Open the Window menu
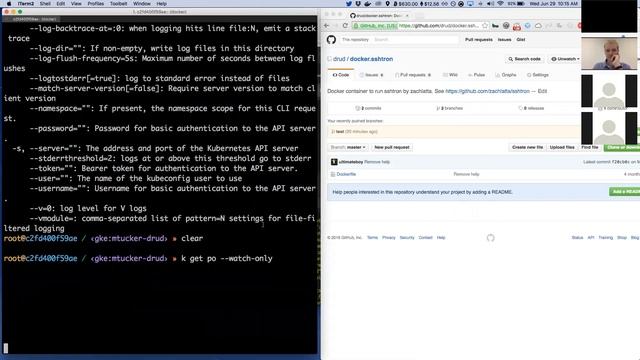This screenshot has height=360, width=640. pyautogui.click(x=142, y=4)
